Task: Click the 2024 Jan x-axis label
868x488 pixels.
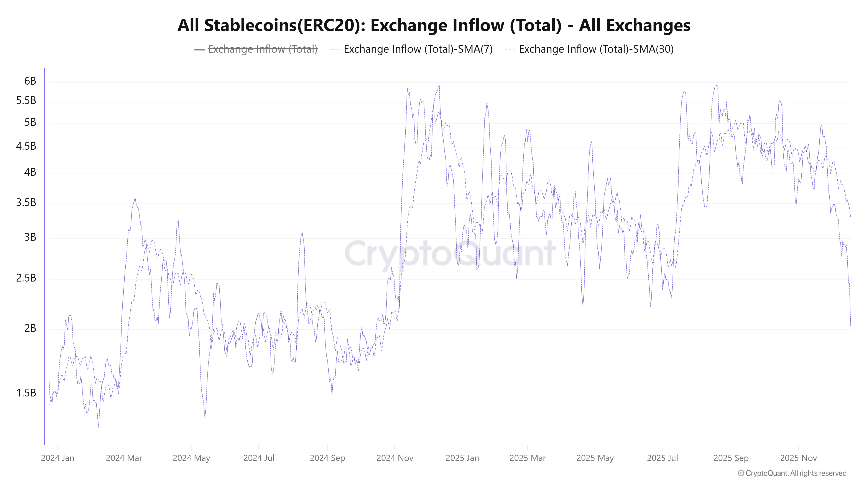Action: [x=58, y=458]
